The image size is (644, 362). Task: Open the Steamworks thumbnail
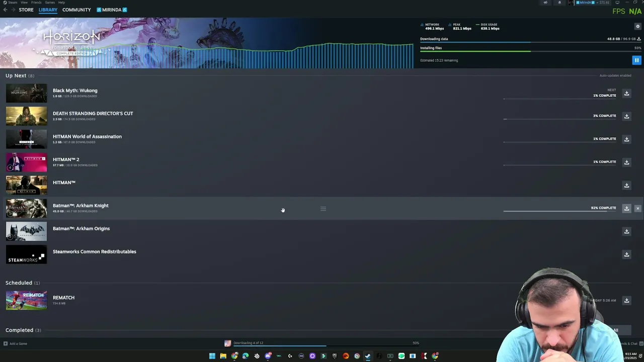[26, 254]
